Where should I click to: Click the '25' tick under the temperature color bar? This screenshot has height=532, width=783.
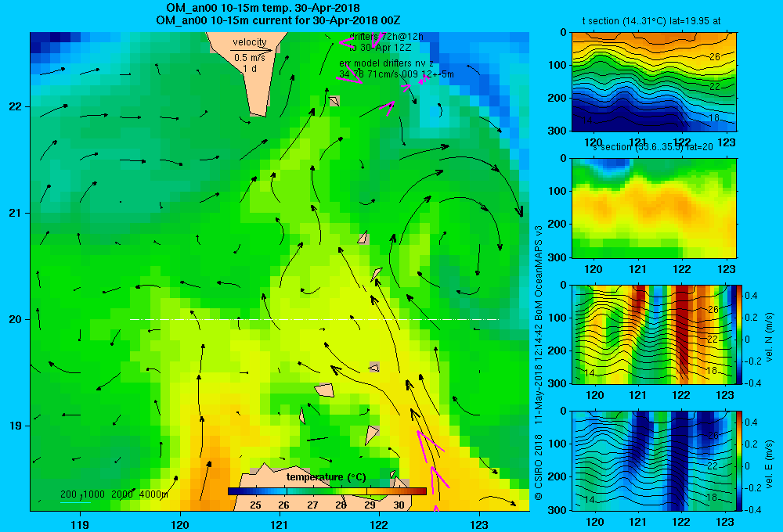pos(255,505)
